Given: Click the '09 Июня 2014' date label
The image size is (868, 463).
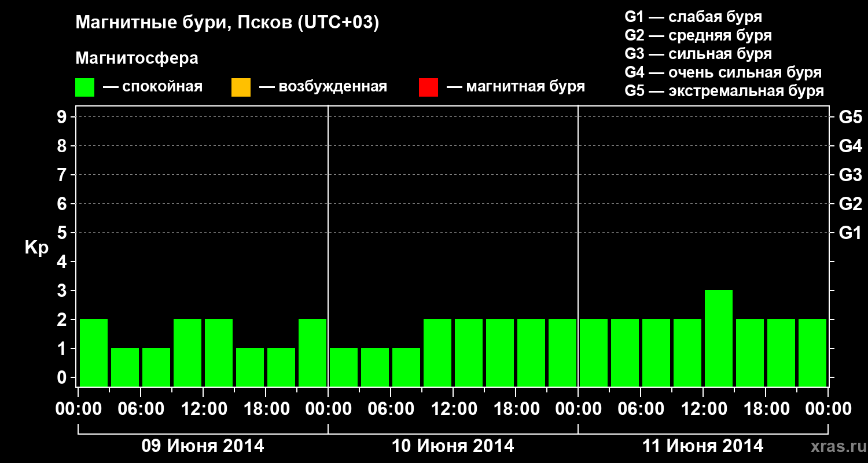Looking at the screenshot, I should (203, 446).
